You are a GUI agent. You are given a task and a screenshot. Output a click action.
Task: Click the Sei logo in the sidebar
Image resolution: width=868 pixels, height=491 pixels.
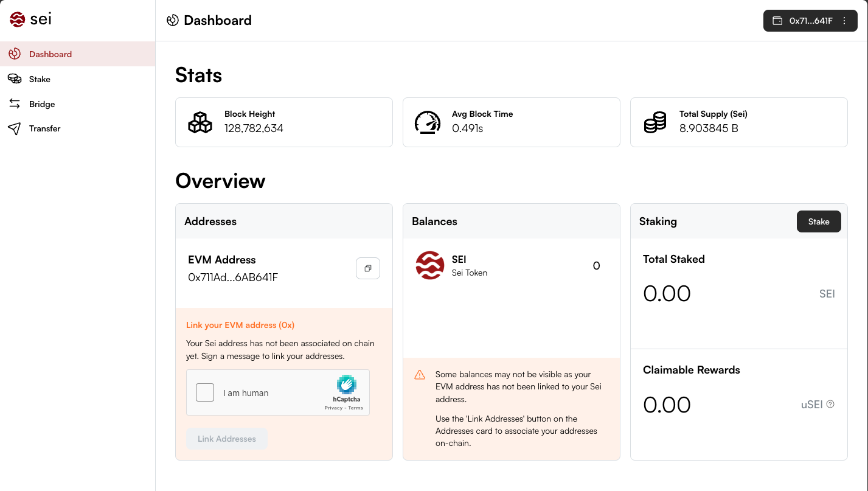[30, 19]
